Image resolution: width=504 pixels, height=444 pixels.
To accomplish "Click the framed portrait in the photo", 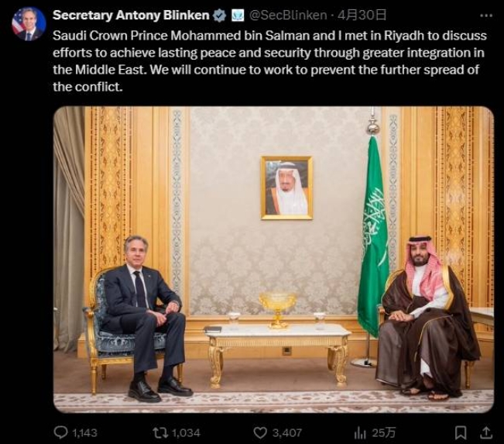I will [x=286, y=188].
